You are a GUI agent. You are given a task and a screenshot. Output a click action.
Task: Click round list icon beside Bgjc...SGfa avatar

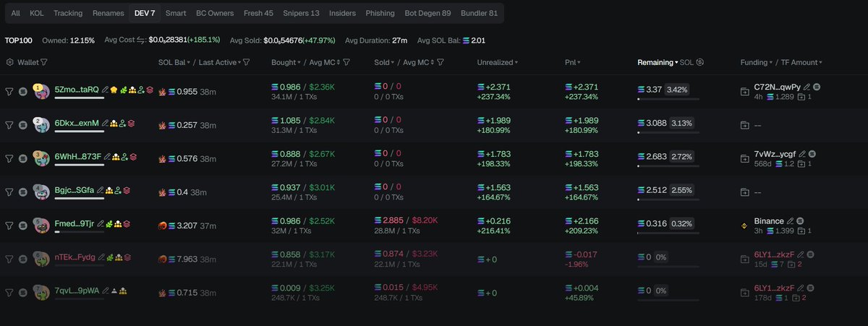23,192
